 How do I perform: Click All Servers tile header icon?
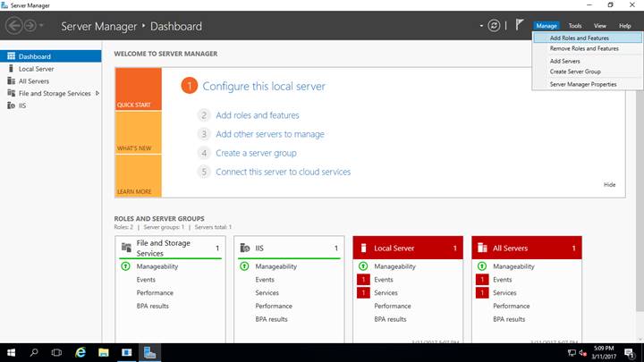pos(482,248)
